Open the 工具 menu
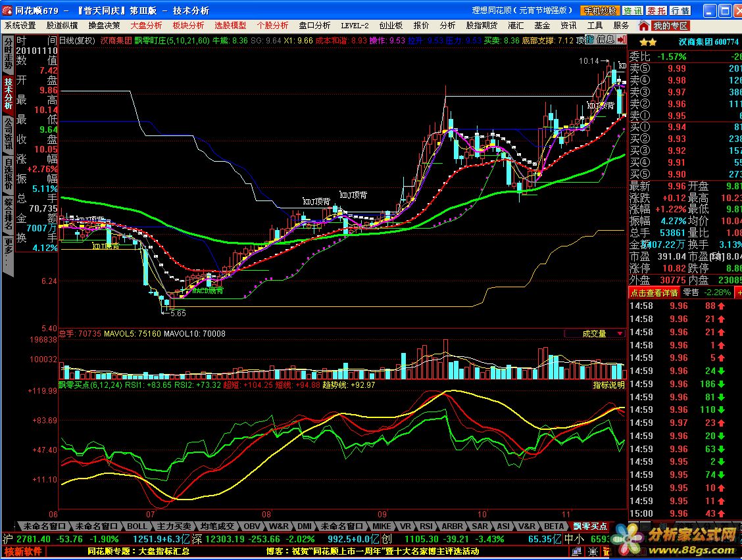The width and height of the screenshot is (742, 560). (595, 26)
